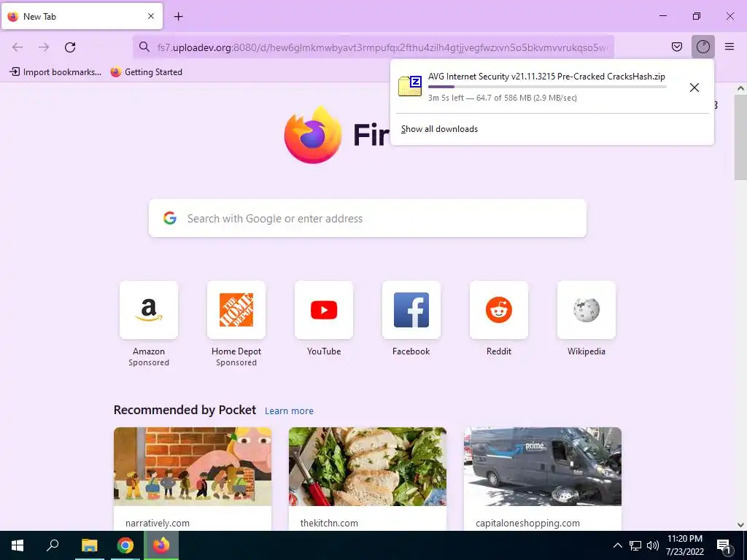Click the page vertical scrollbar thumb

point(740,136)
